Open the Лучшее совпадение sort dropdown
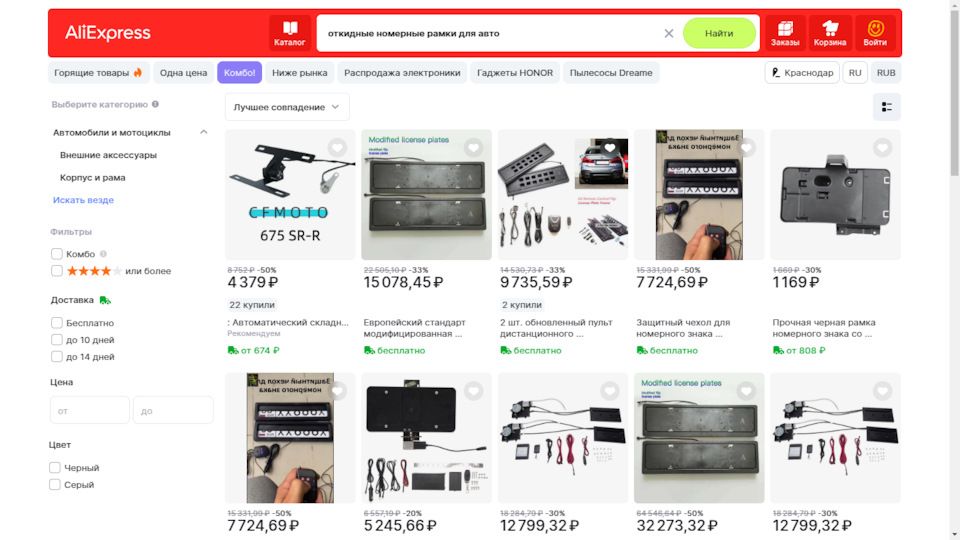This screenshot has height=540, width=960. tap(287, 107)
